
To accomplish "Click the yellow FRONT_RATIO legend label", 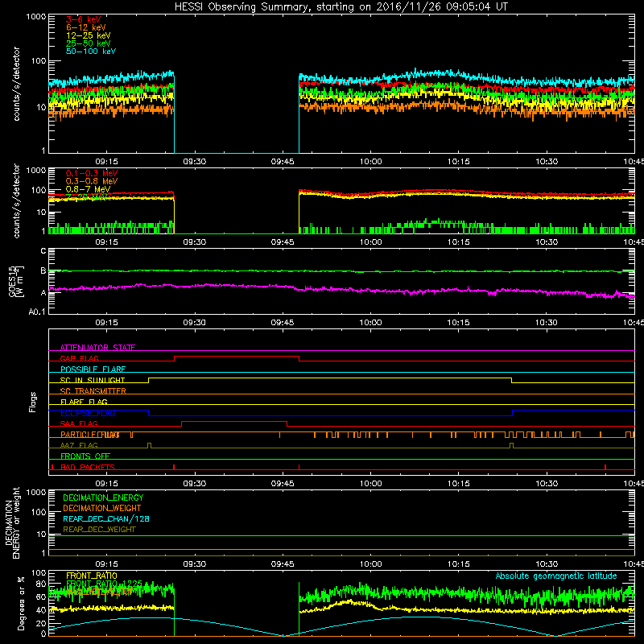I will tap(92, 576).
